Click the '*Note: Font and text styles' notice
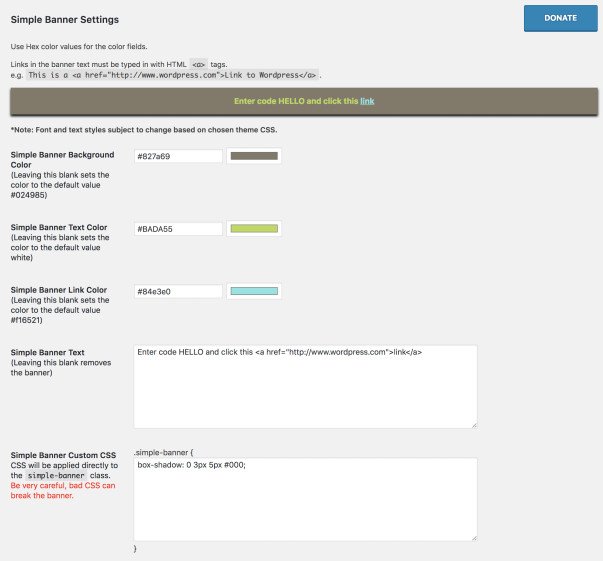The image size is (603, 561). click(x=144, y=130)
